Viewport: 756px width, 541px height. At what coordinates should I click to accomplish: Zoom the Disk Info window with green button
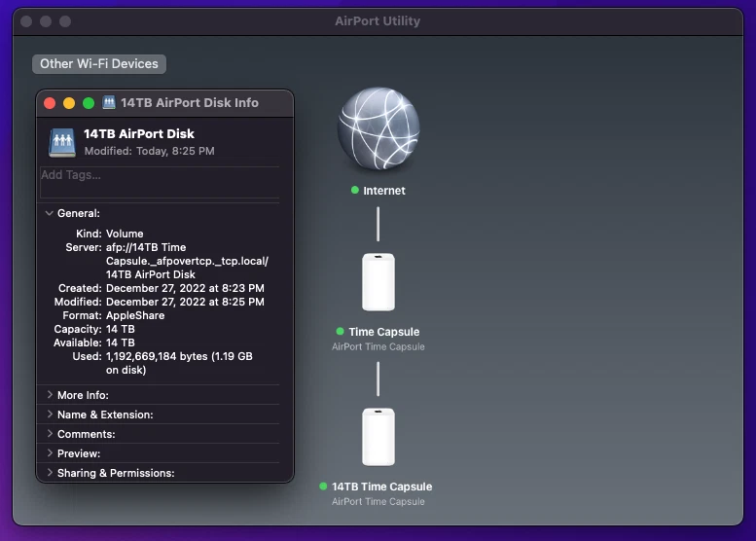click(89, 103)
